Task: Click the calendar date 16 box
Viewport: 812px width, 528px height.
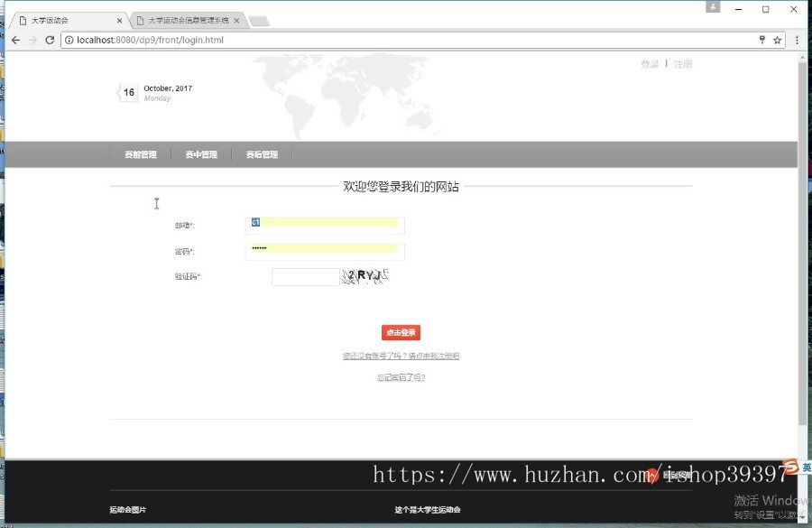Action: pos(128,93)
